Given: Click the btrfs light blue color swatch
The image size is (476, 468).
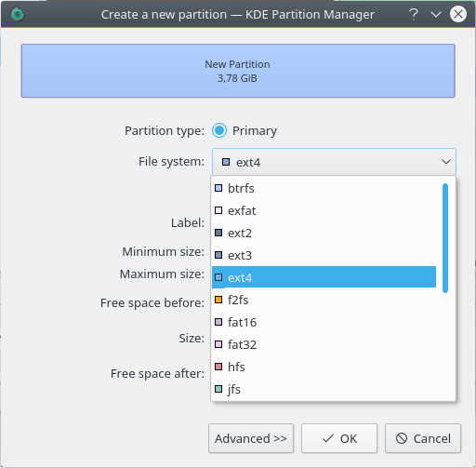Looking at the screenshot, I should coord(218,188).
